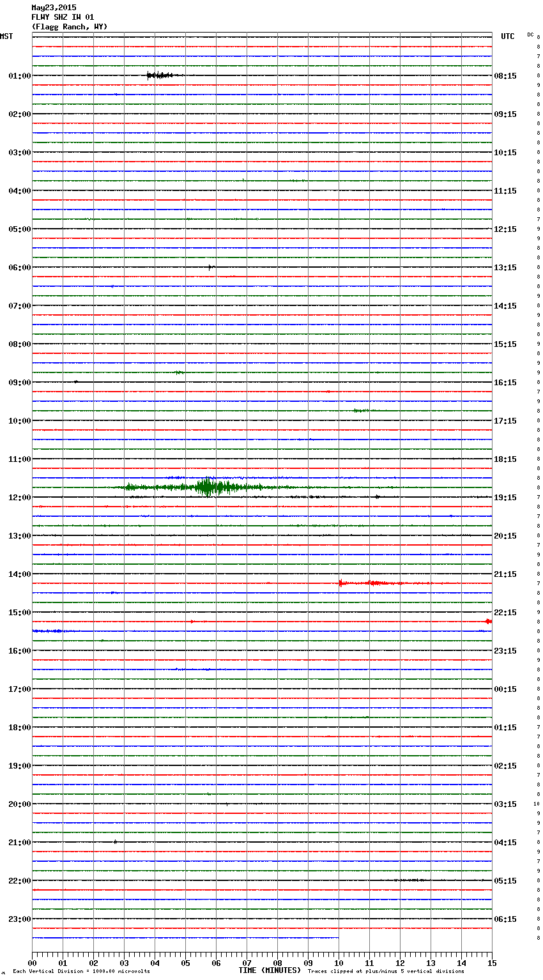Select the 11:00 MST time label

[x=20, y=459]
